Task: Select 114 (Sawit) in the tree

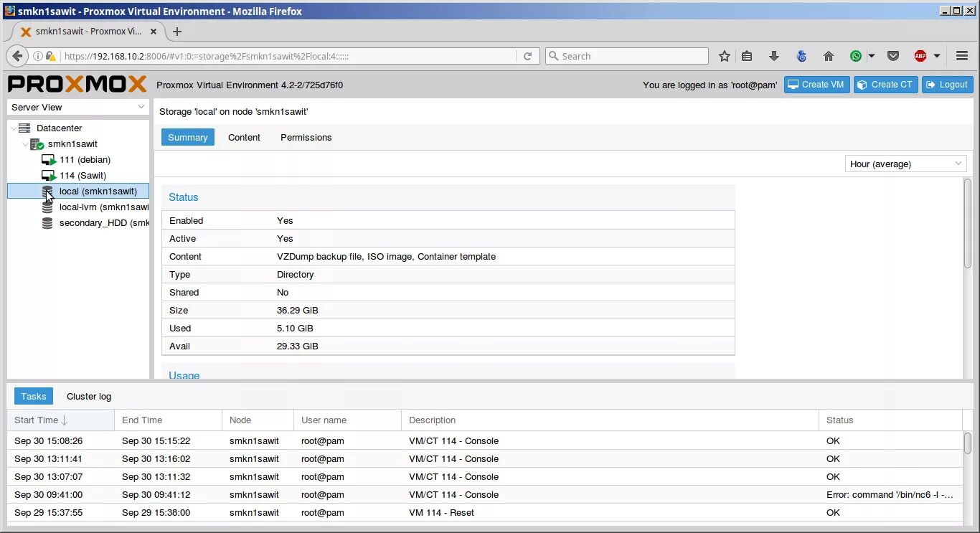Action: (x=78, y=176)
